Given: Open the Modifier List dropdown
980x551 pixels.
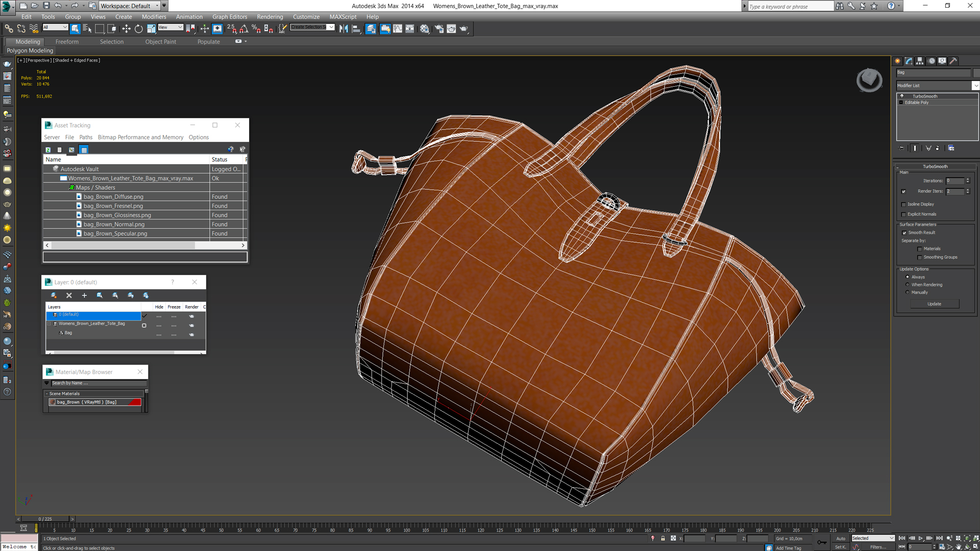Looking at the screenshot, I should tap(975, 86).
